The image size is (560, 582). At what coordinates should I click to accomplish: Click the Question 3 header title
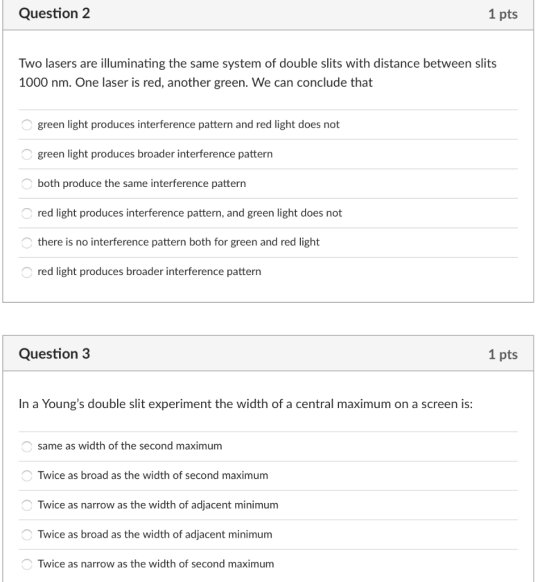55,354
